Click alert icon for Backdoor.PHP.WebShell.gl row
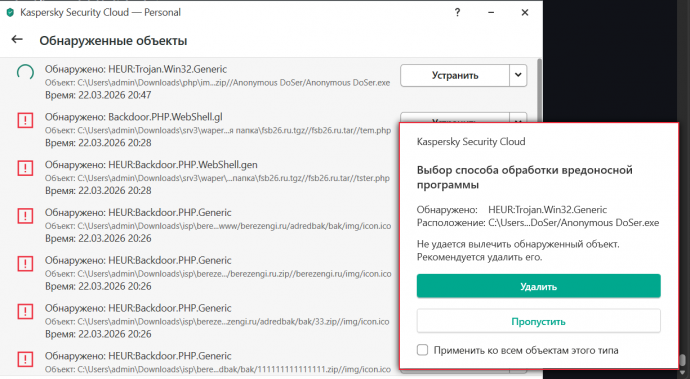The image size is (690, 379). pyautogui.click(x=25, y=120)
